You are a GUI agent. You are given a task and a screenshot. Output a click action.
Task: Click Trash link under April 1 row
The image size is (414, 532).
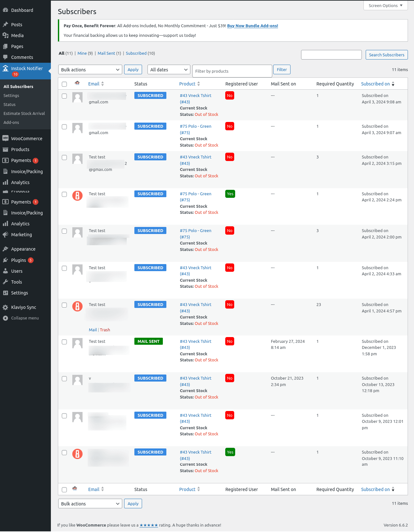(105, 330)
